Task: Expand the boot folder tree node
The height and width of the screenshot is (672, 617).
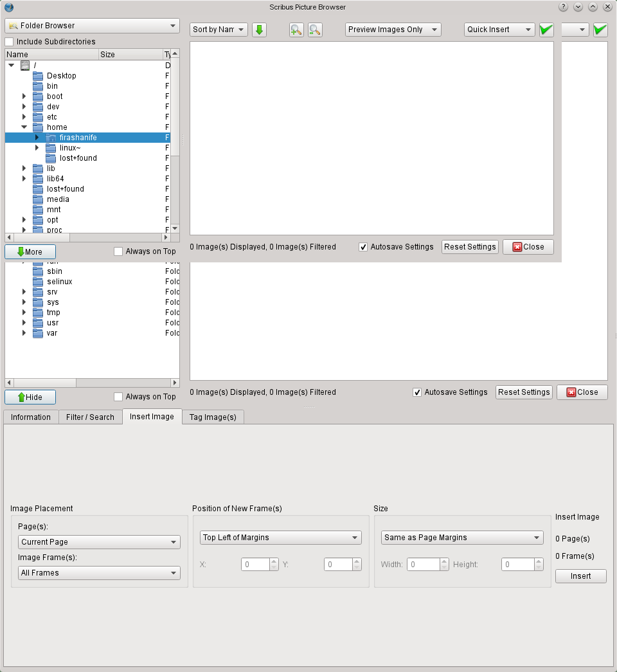Action: click(24, 96)
